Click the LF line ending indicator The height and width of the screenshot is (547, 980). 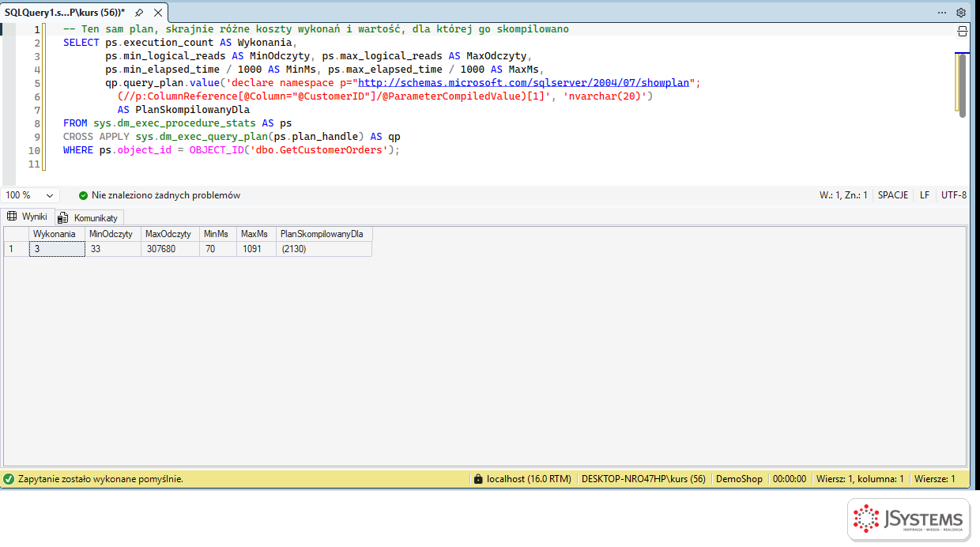click(925, 195)
